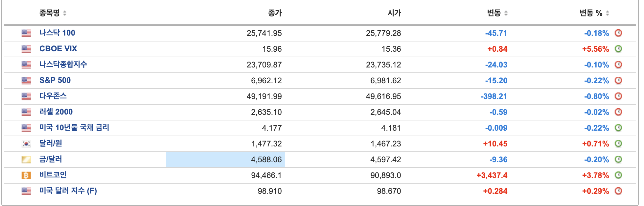Click the green clock icon beside 비트코인
644x206 pixels.
coord(618,175)
